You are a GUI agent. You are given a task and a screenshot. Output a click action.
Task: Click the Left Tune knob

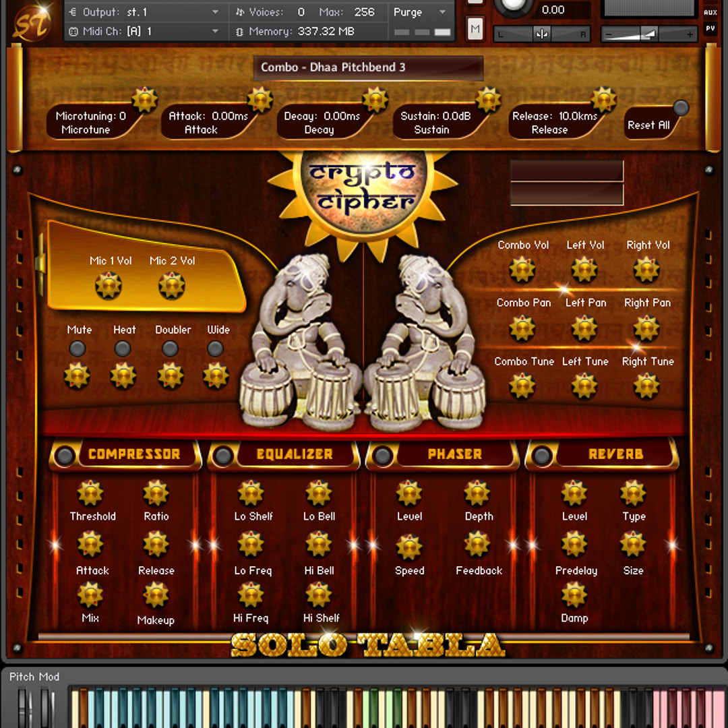[584, 386]
